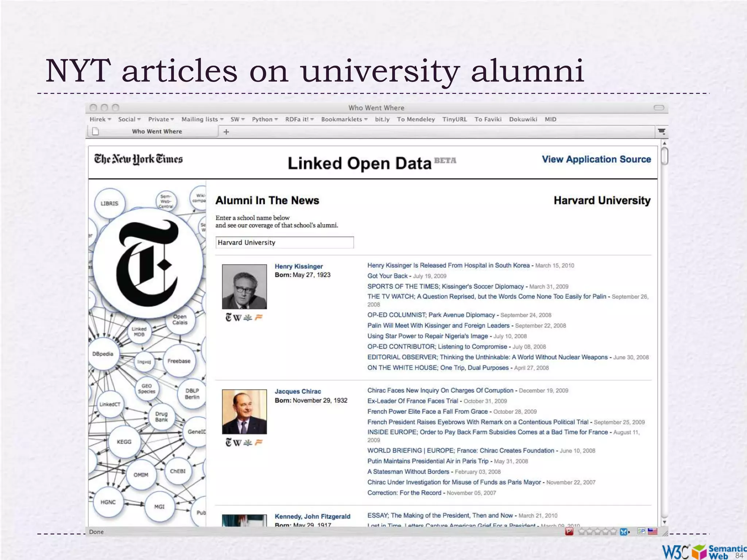Click DBpedia icon under Jacques Chirac photo
747x560 pixels.
pyautogui.click(x=248, y=443)
